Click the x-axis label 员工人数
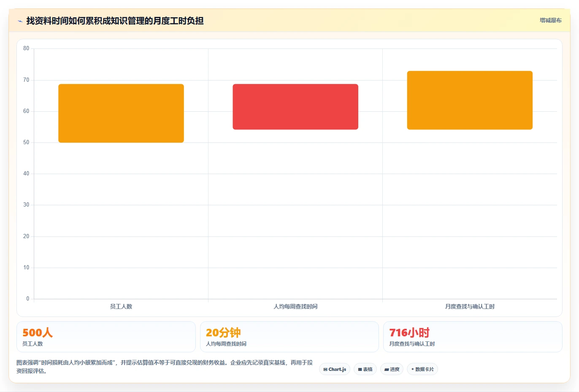The width and height of the screenshot is (579, 392). tap(121, 306)
